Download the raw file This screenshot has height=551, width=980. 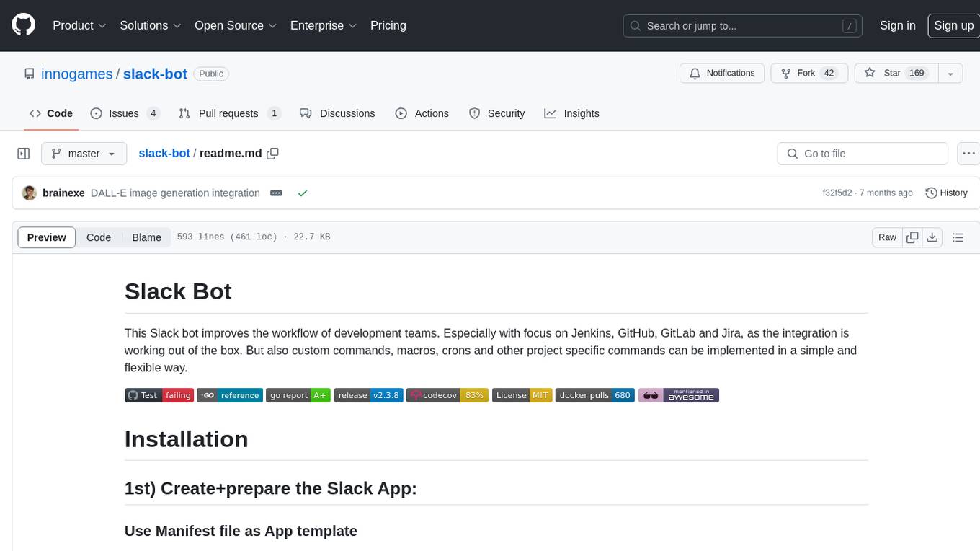tap(932, 237)
